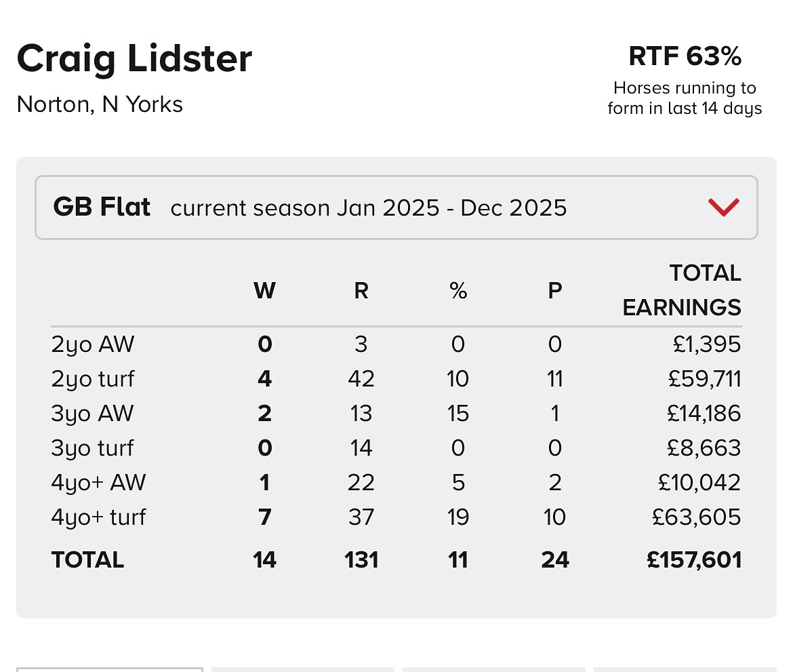793x672 pixels.
Task: Click the TOTAL row label
Action: pyautogui.click(x=87, y=560)
